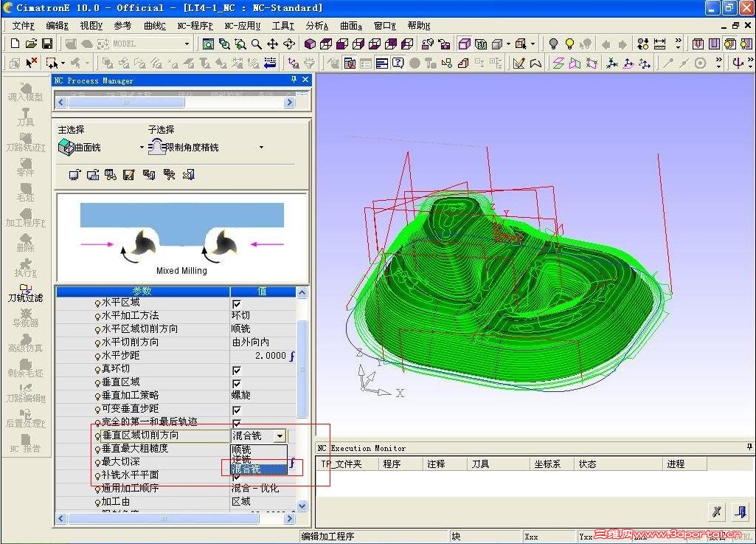This screenshot has width=756, height=544.
Task: Click the sketcher pencil-and-triangle icon
Action: 519,63
